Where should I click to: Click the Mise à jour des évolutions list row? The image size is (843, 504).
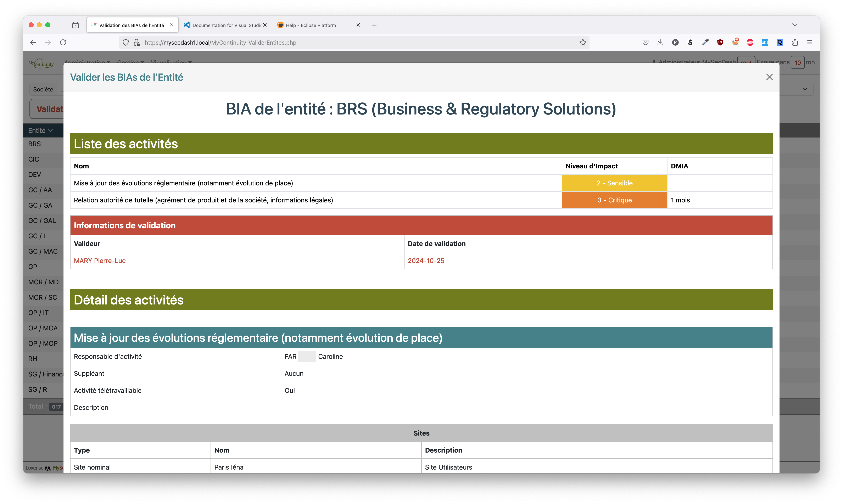click(x=421, y=183)
